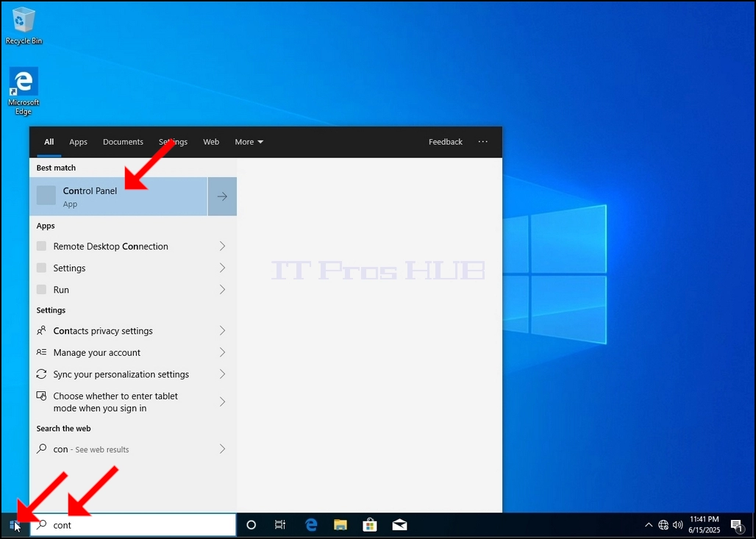Select the All search tab
Screen dimensions: 756x539
(x=49, y=142)
